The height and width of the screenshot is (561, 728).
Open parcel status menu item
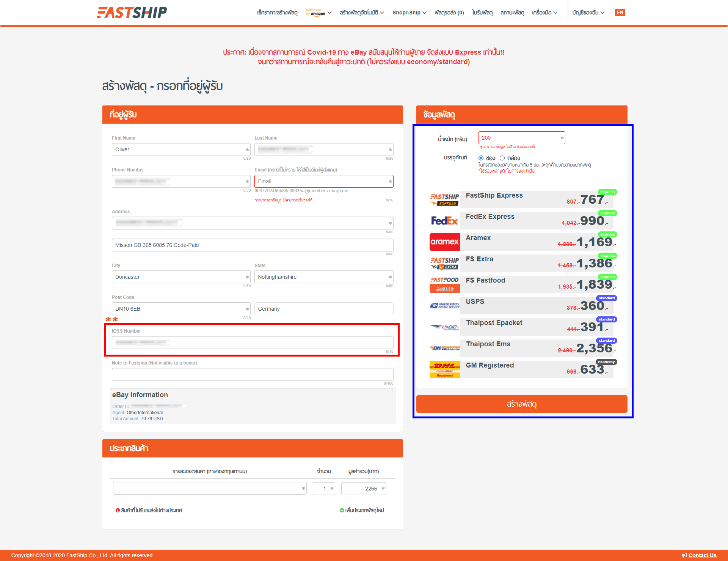pyautogui.click(x=512, y=13)
